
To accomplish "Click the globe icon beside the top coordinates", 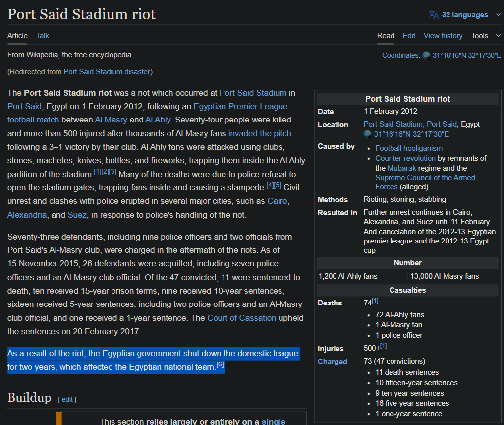I will click(x=426, y=56).
